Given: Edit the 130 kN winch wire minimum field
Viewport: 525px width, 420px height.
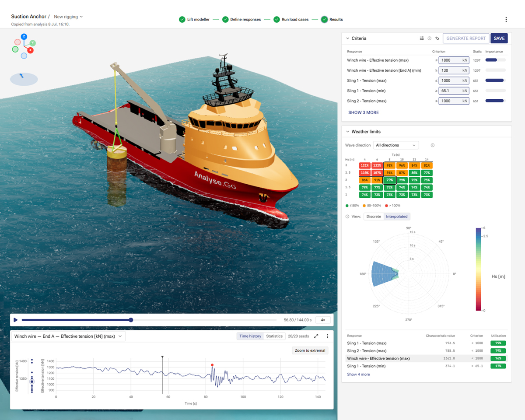Looking at the screenshot, I should (x=454, y=70).
